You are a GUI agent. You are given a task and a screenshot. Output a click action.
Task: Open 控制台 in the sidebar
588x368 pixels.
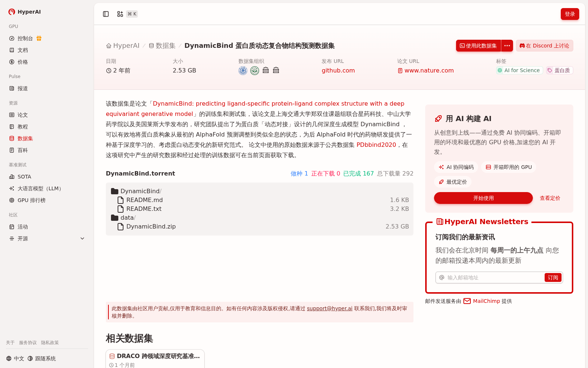click(x=25, y=38)
